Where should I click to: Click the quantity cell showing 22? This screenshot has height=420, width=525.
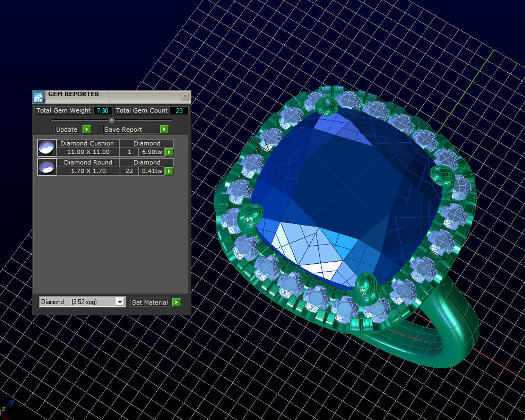click(x=129, y=171)
